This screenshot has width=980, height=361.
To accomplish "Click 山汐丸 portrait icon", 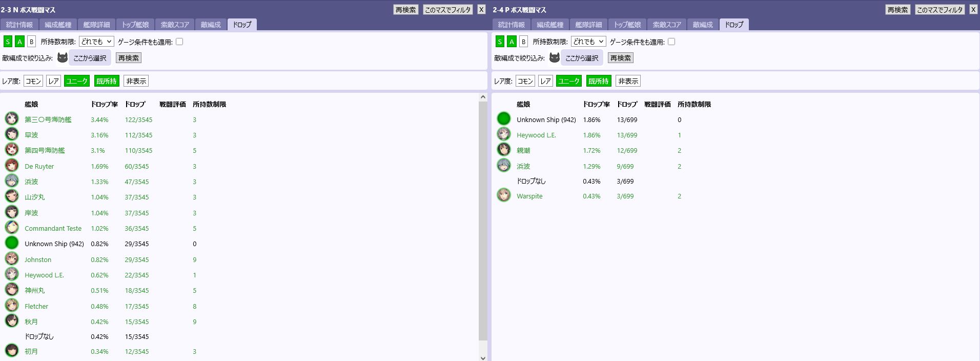I will 12,196.
